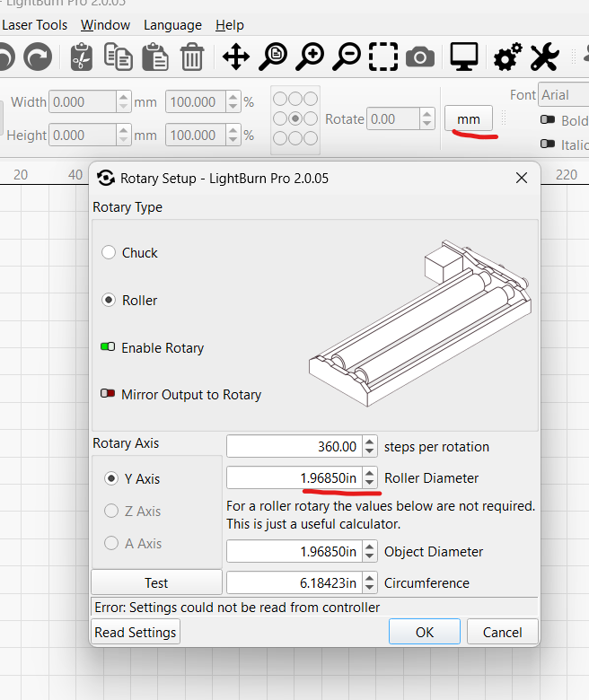
Task: Select the Pan/Move arrows tool
Action: (x=236, y=57)
